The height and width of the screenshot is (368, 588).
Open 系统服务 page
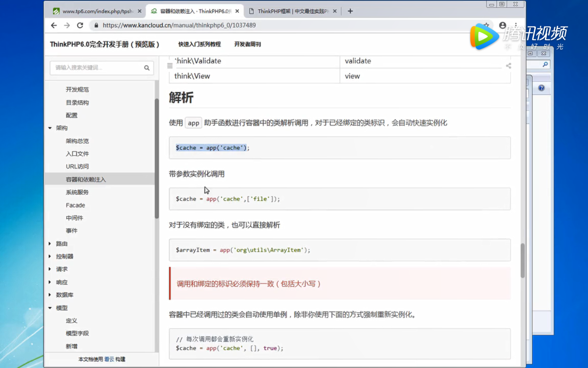(x=77, y=192)
